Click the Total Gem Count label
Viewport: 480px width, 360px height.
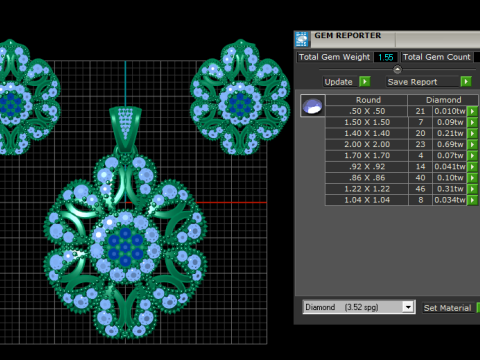click(437, 57)
